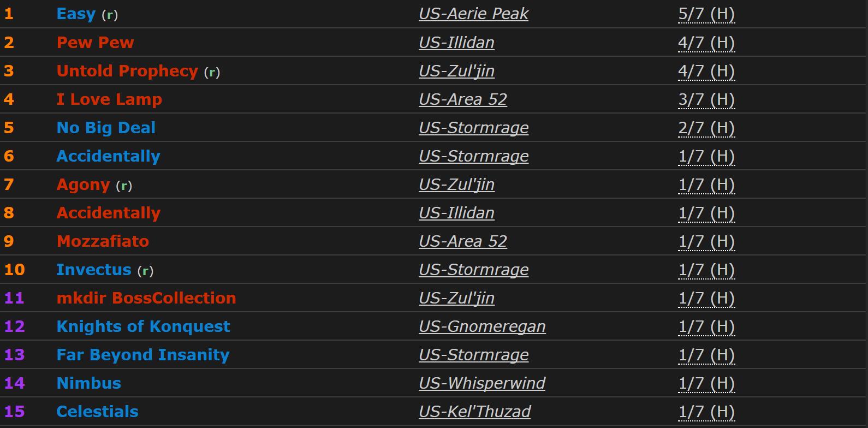
Task: Click the (r) icon next to Untold Prophecy
Action: click(212, 72)
